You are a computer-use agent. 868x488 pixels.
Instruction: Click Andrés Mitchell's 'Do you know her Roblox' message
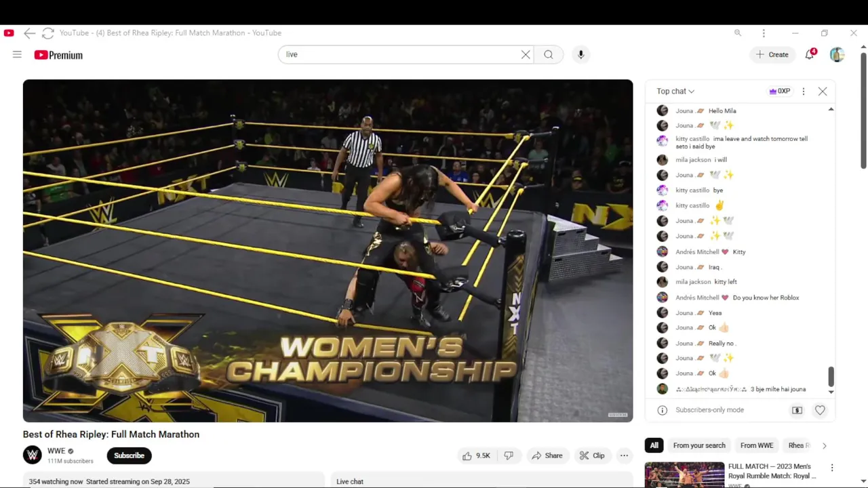tap(766, 298)
